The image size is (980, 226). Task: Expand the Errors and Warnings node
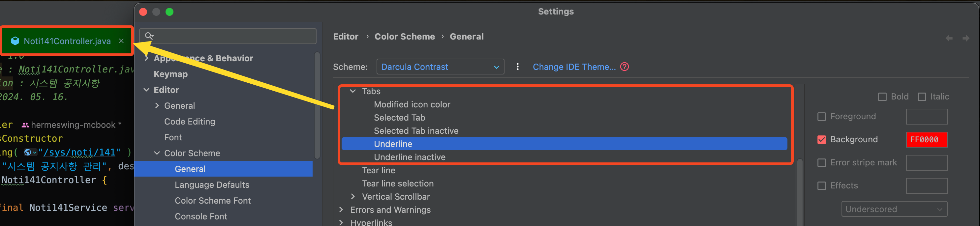(x=341, y=210)
